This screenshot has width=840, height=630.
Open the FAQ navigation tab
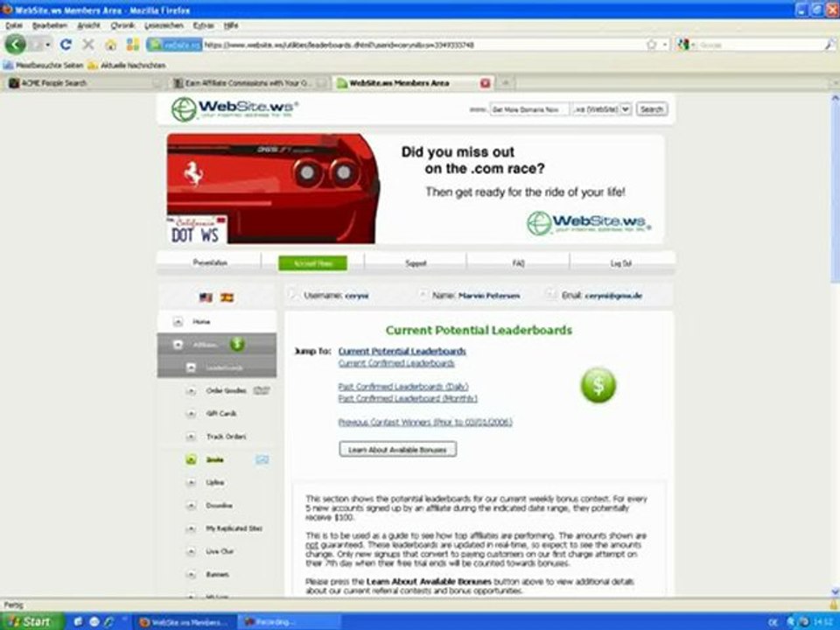click(518, 263)
